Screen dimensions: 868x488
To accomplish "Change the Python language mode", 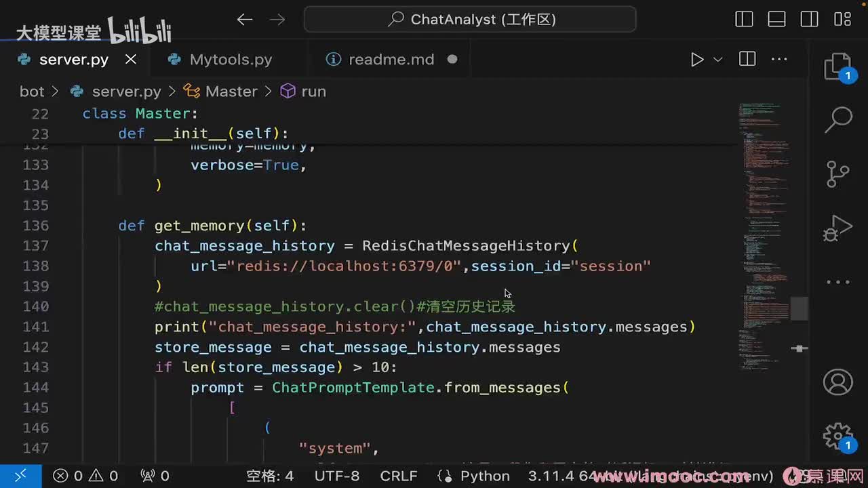I will click(x=485, y=476).
